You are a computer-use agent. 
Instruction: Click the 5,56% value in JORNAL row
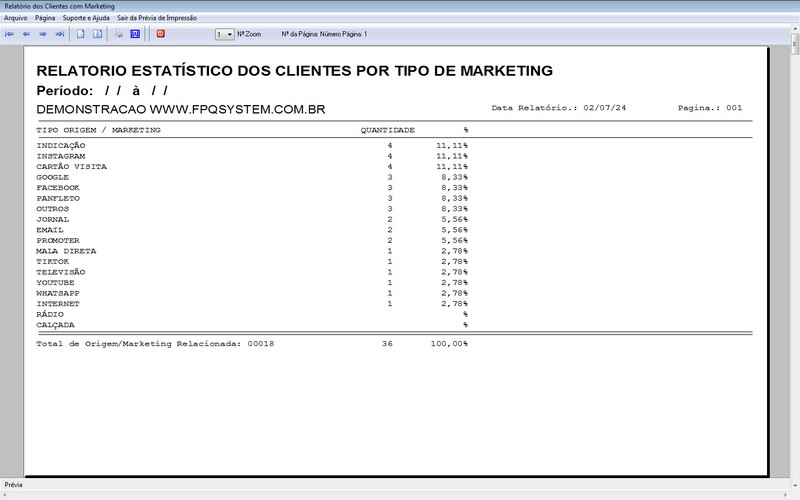point(455,219)
